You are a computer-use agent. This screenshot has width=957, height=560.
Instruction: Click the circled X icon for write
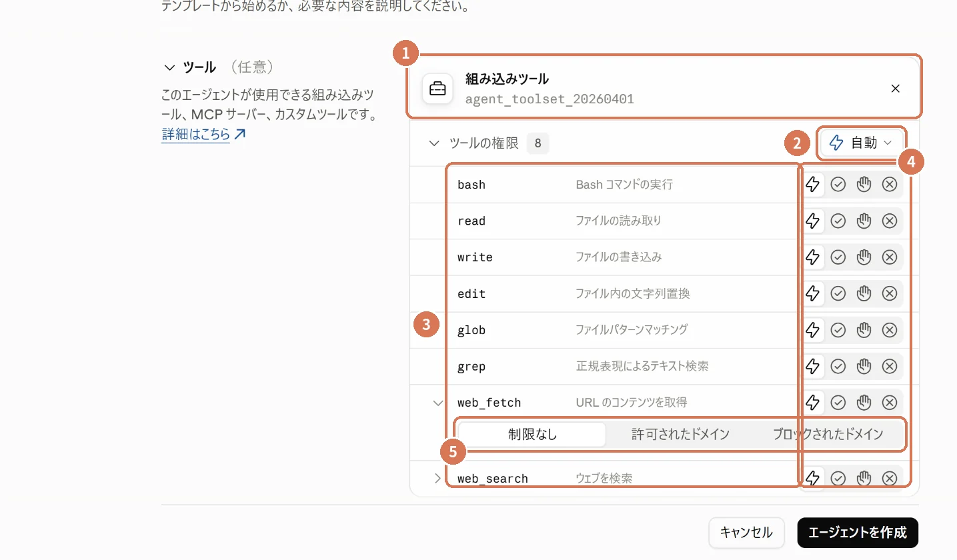click(890, 257)
